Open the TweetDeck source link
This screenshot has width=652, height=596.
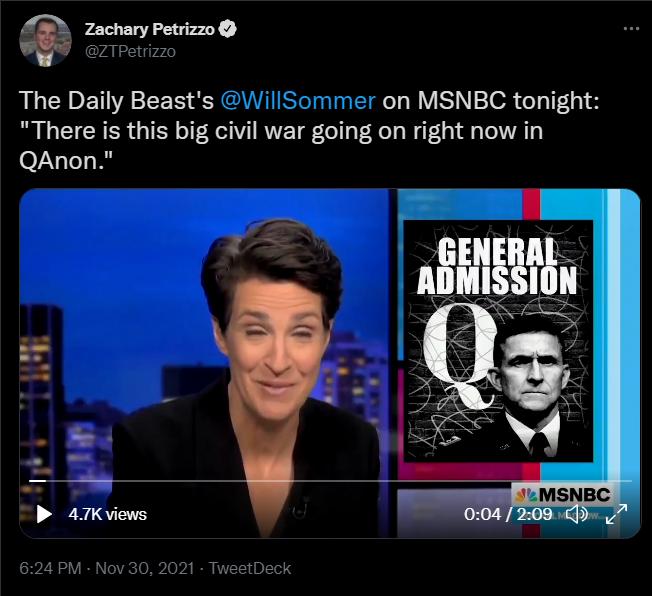pyautogui.click(x=249, y=568)
